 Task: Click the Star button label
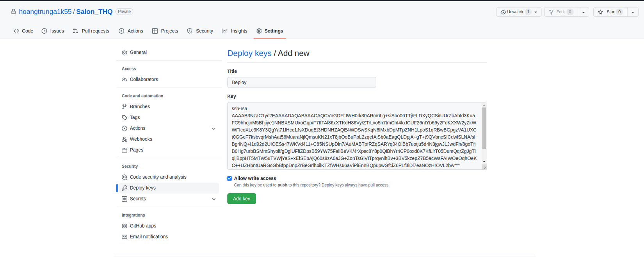point(610,12)
